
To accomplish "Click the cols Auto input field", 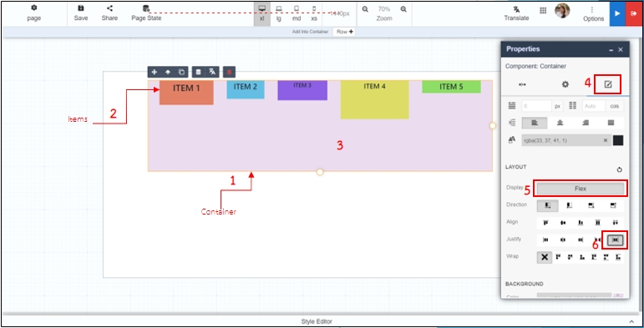I will 594,106.
